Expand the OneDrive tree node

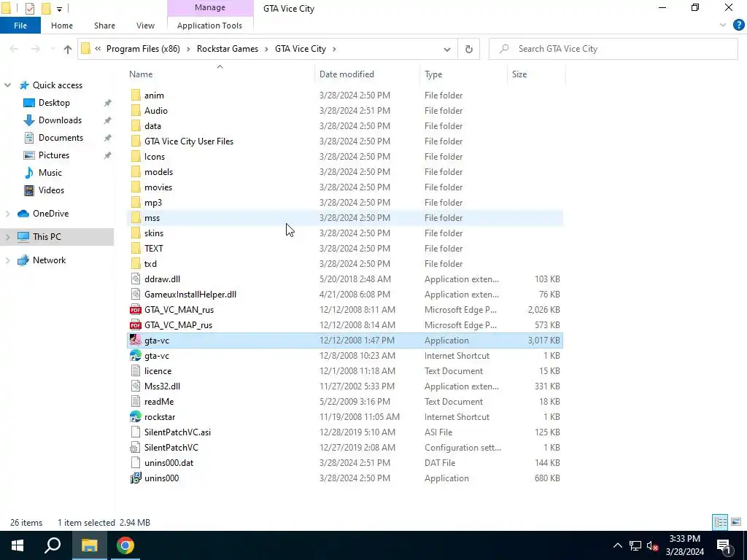click(x=7, y=214)
